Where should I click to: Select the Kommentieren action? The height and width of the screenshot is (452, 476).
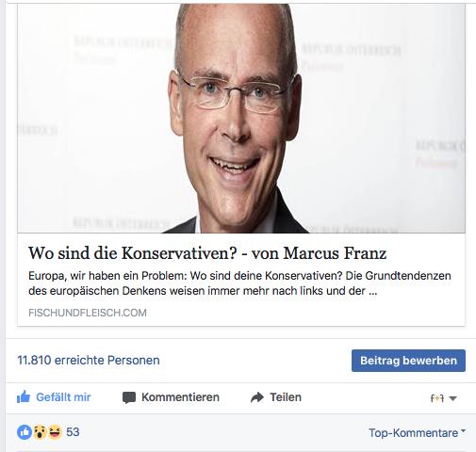(171, 397)
